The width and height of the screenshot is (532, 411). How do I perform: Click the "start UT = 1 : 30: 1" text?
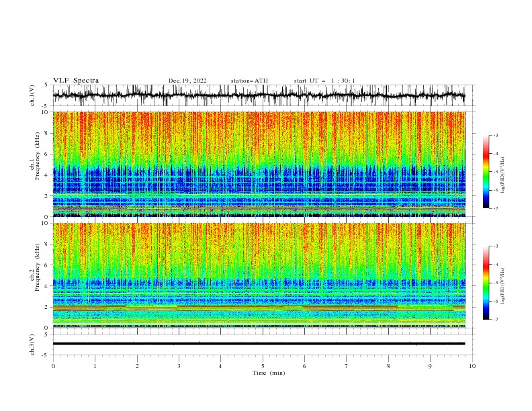click(324, 81)
